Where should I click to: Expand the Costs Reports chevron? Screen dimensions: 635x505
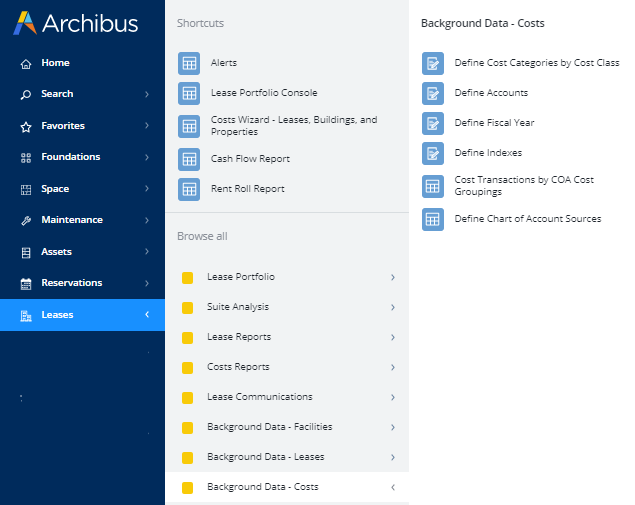click(392, 367)
